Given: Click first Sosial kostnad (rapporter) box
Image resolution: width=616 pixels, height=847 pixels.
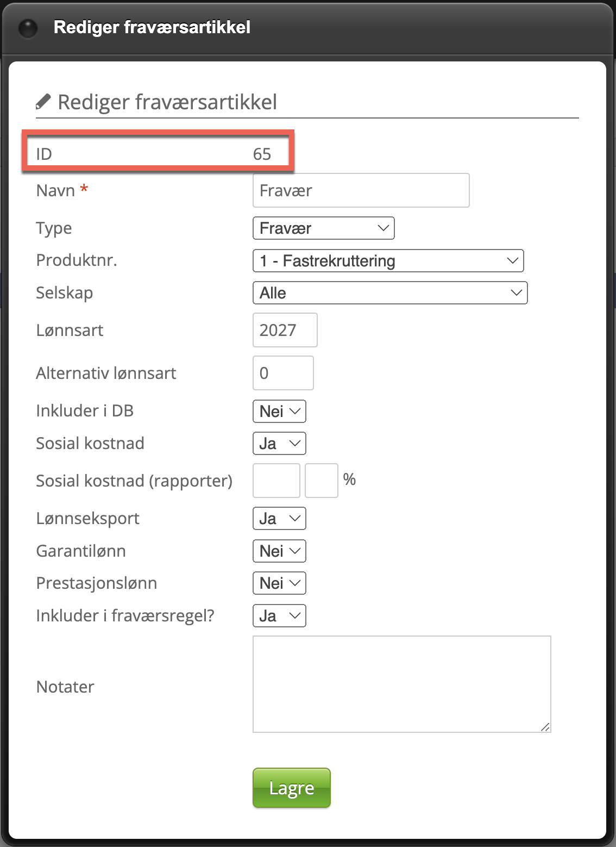Looking at the screenshot, I should point(276,481).
